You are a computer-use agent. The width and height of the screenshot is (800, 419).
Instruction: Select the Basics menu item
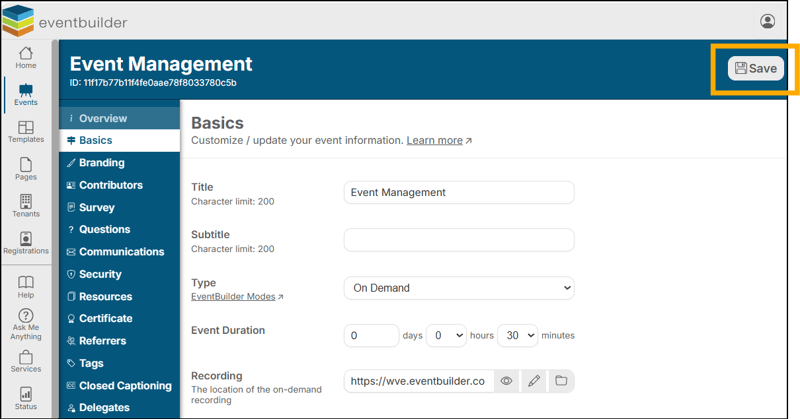pyautogui.click(x=119, y=140)
